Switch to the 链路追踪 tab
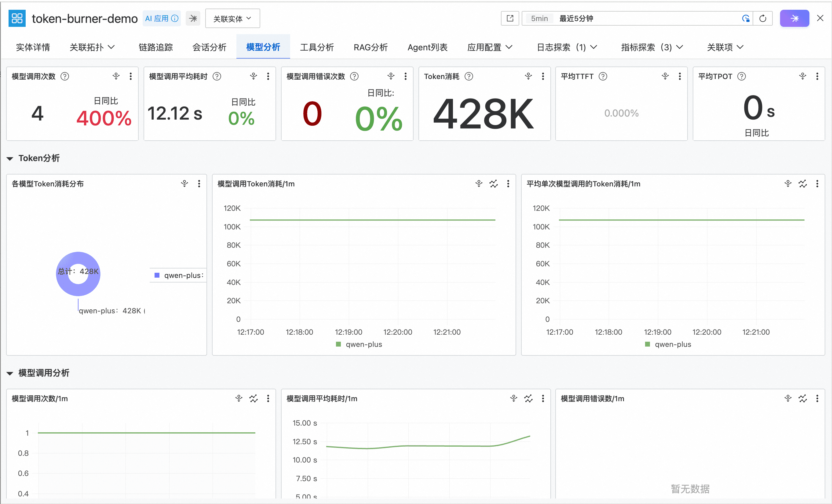Image resolution: width=832 pixels, height=504 pixels. [156, 47]
